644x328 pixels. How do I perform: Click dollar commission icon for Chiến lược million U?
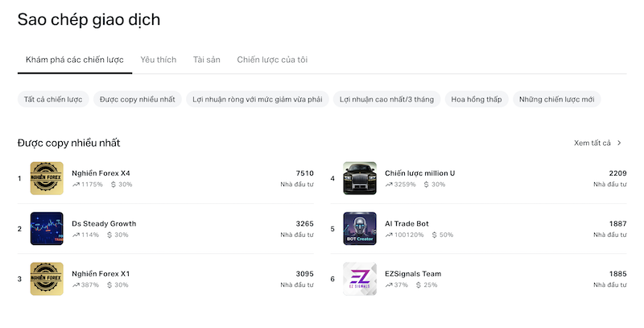pyautogui.click(x=427, y=185)
